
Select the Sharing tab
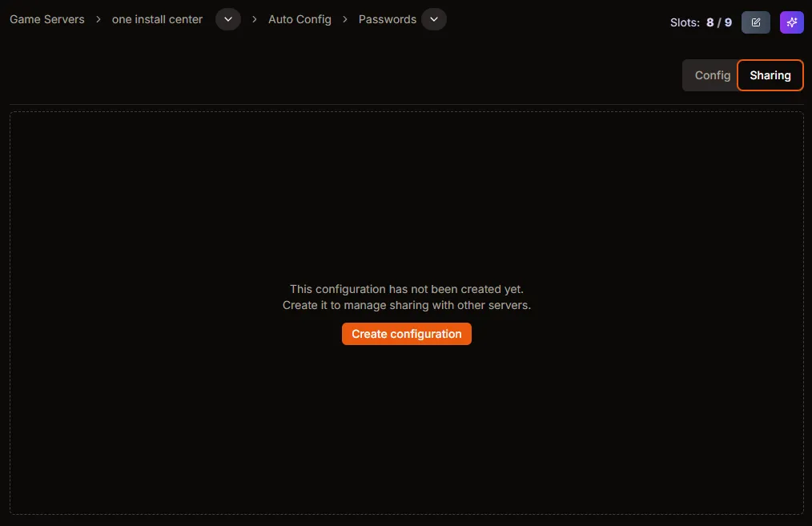tap(770, 75)
